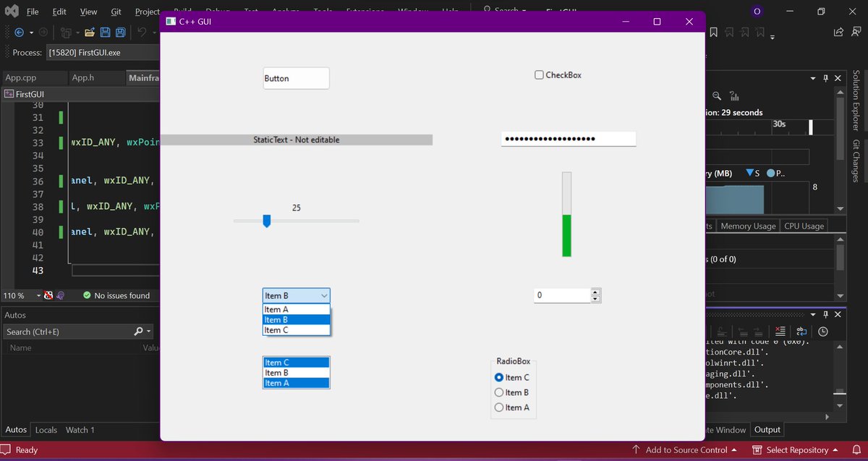Click the purple IntelliCode icon beside zoom level
868x461 pixels.
[x=61, y=295]
